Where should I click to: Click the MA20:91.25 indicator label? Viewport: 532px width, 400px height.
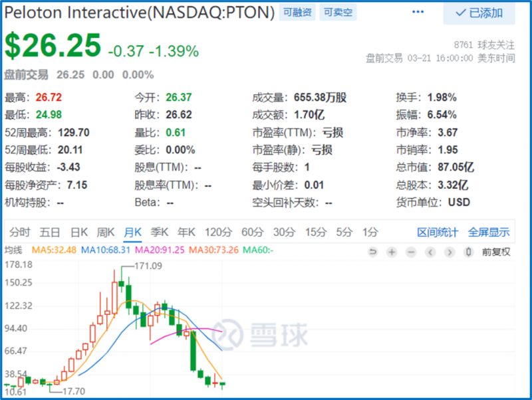160,250
